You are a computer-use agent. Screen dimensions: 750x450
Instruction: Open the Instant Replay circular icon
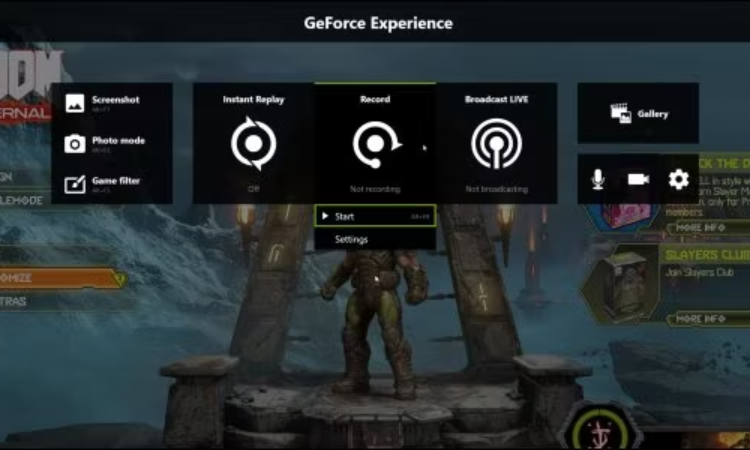click(254, 143)
